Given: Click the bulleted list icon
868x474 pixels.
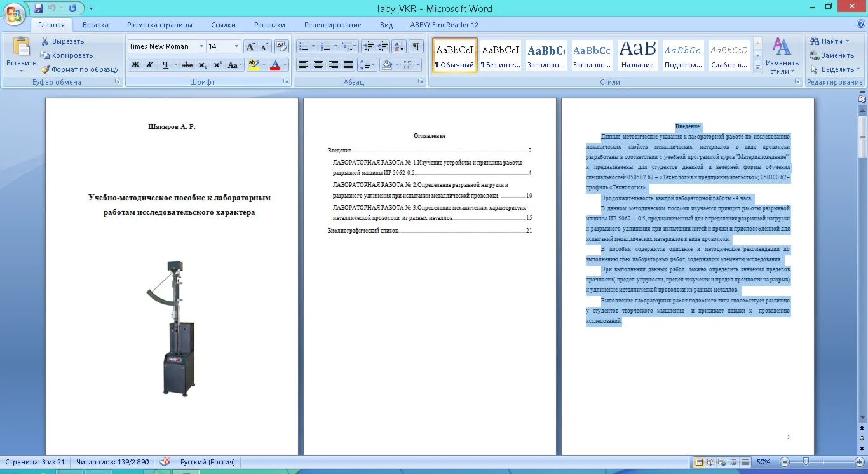Looking at the screenshot, I should (304, 46).
